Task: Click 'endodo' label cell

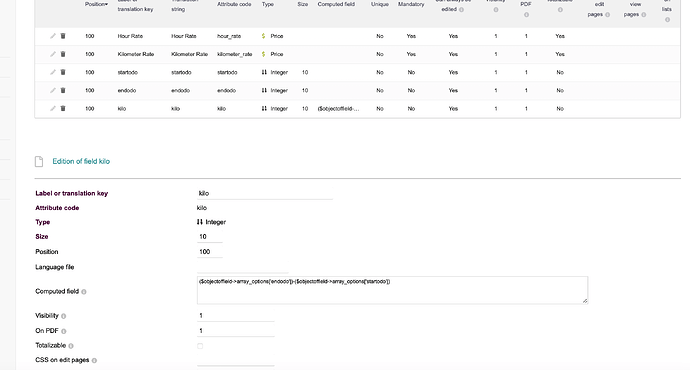Action: (x=127, y=90)
